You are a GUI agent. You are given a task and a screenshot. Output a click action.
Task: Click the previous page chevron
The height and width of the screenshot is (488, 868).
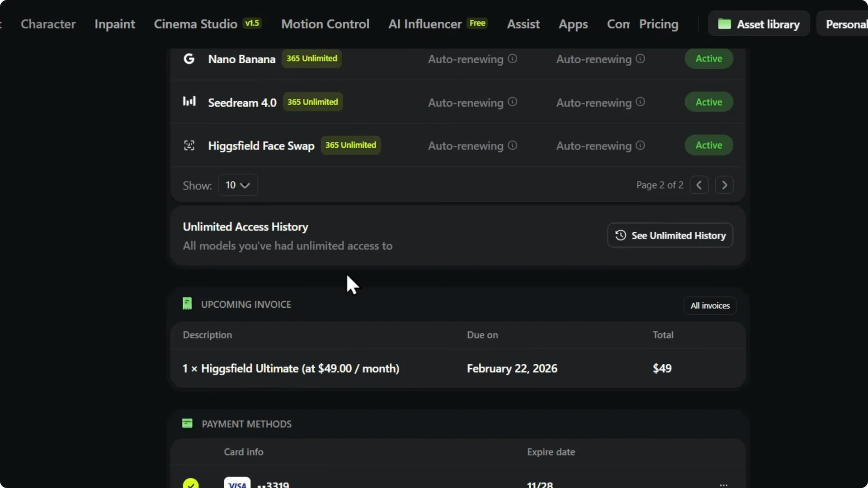pyautogui.click(x=699, y=185)
